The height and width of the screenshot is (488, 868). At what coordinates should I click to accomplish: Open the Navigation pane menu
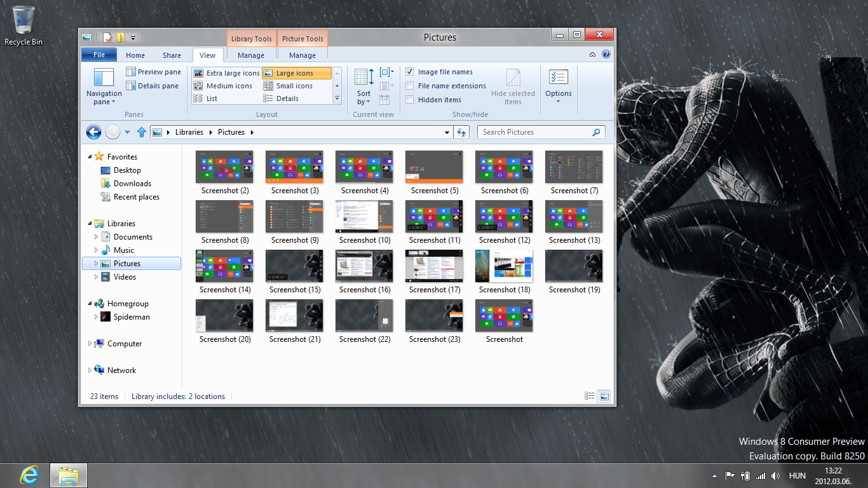[x=104, y=86]
